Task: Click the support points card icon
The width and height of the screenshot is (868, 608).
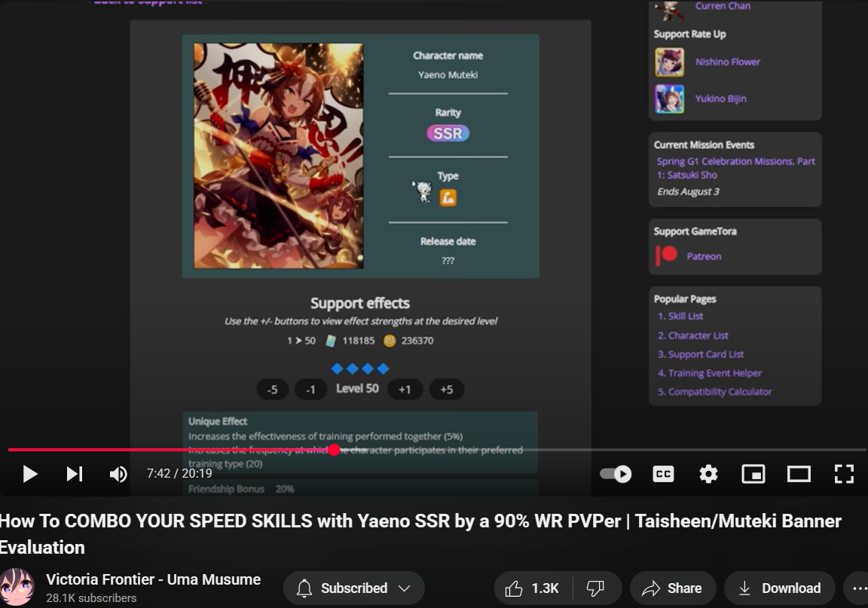Action: pyautogui.click(x=331, y=341)
